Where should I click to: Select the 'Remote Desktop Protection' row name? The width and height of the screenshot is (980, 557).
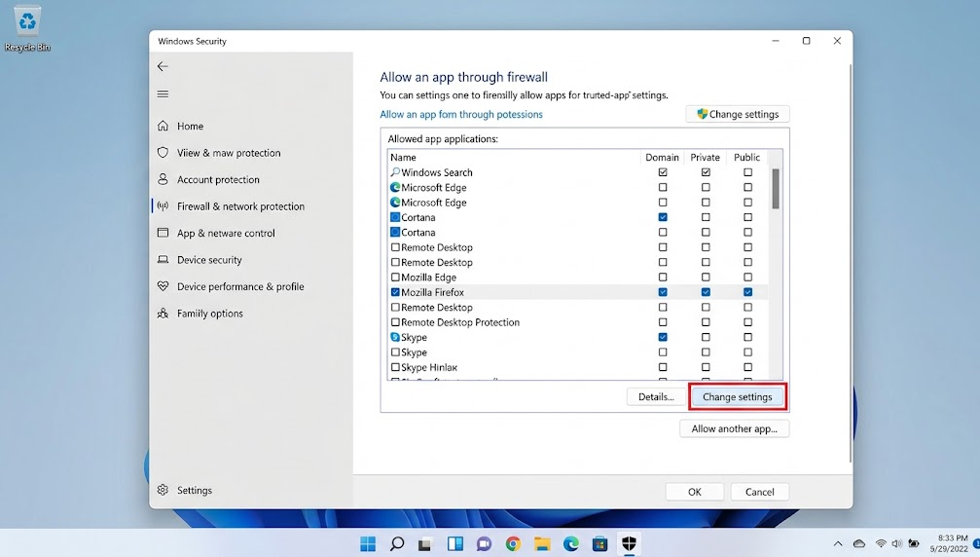pyautogui.click(x=460, y=322)
